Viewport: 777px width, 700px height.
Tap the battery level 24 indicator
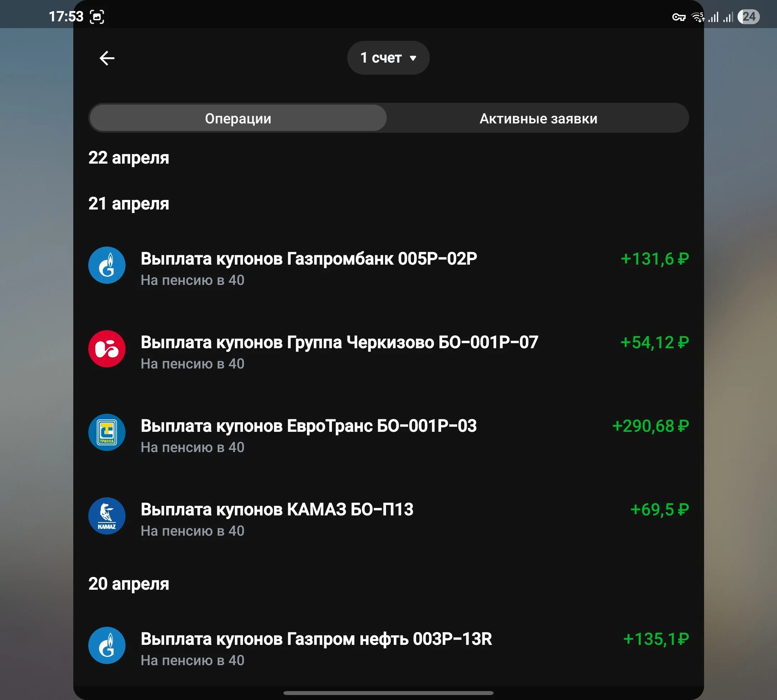click(749, 16)
